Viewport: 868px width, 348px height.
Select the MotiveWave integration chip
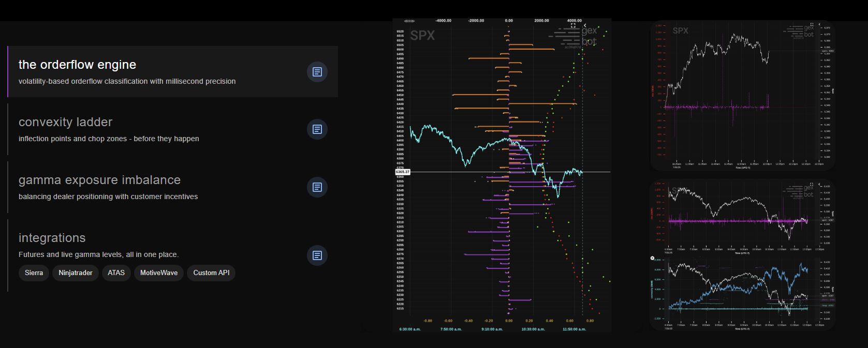coord(158,273)
